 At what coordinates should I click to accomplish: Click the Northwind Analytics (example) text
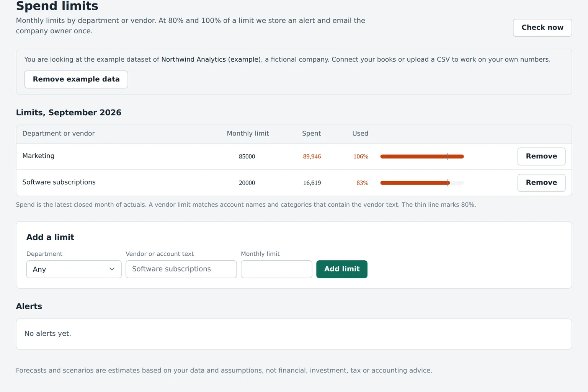[211, 59]
